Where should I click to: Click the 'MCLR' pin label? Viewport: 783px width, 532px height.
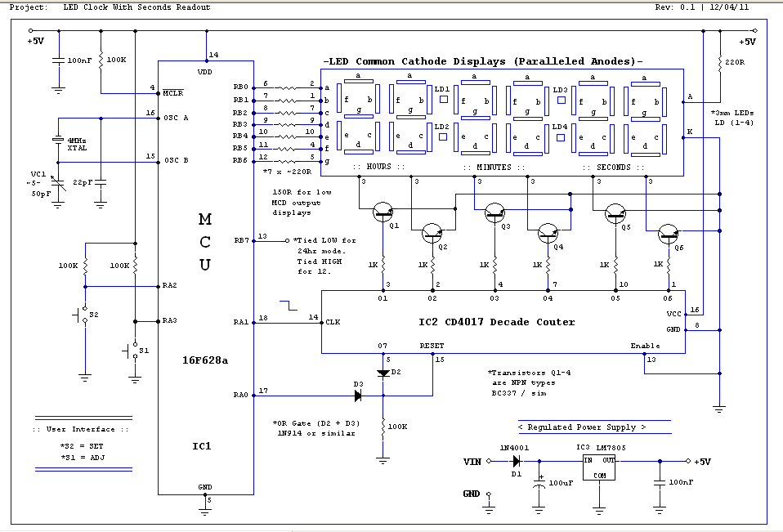point(172,93)
